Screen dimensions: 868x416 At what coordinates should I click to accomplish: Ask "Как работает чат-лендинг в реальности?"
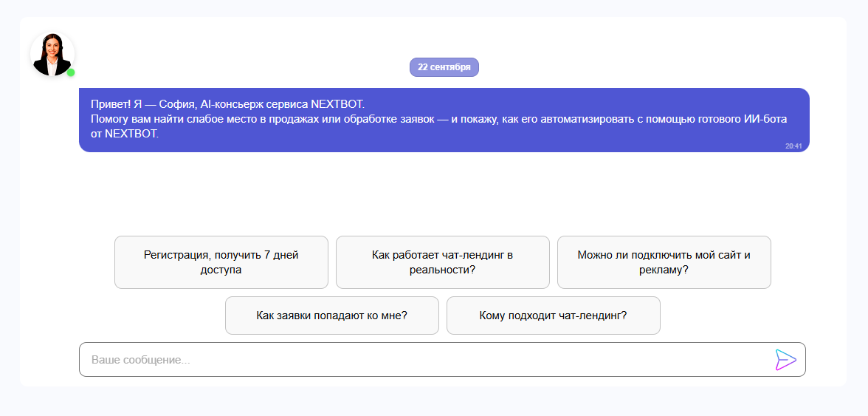pyautogui.click(x=442, y=262)
